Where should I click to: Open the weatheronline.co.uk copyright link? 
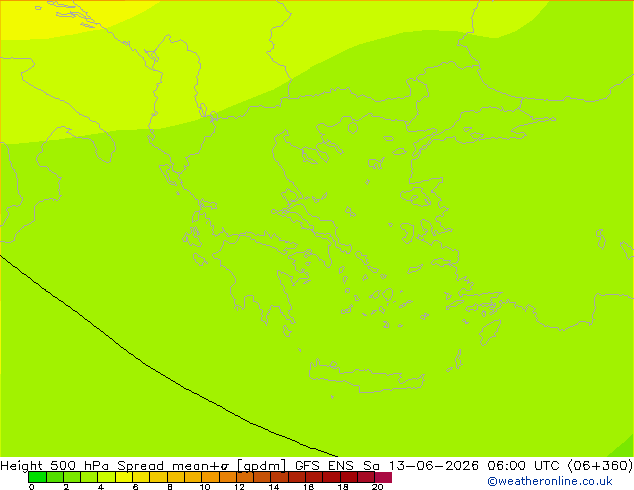549,481
